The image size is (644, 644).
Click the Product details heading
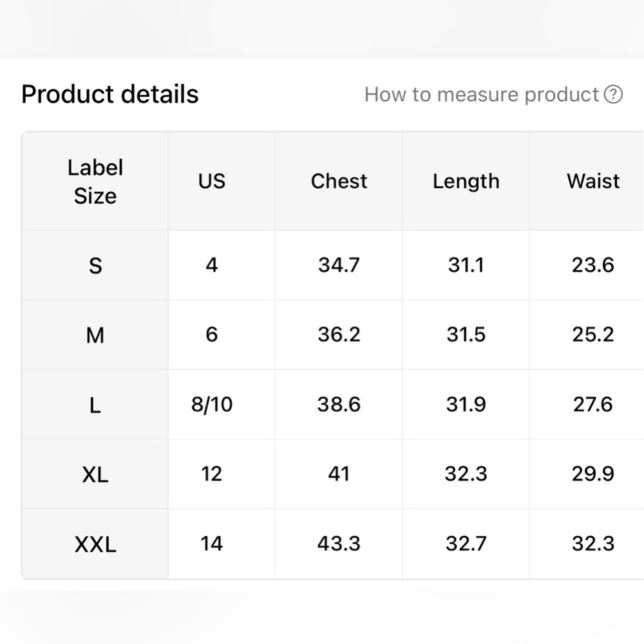tap(110, 95)
